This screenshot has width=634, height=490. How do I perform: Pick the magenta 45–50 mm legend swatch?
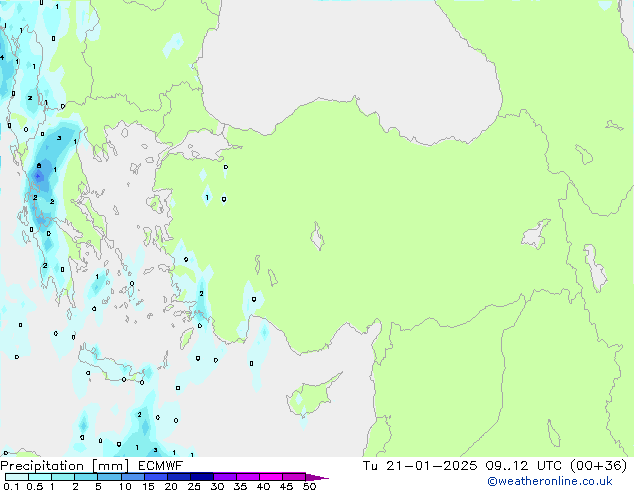tap(294, 477)
